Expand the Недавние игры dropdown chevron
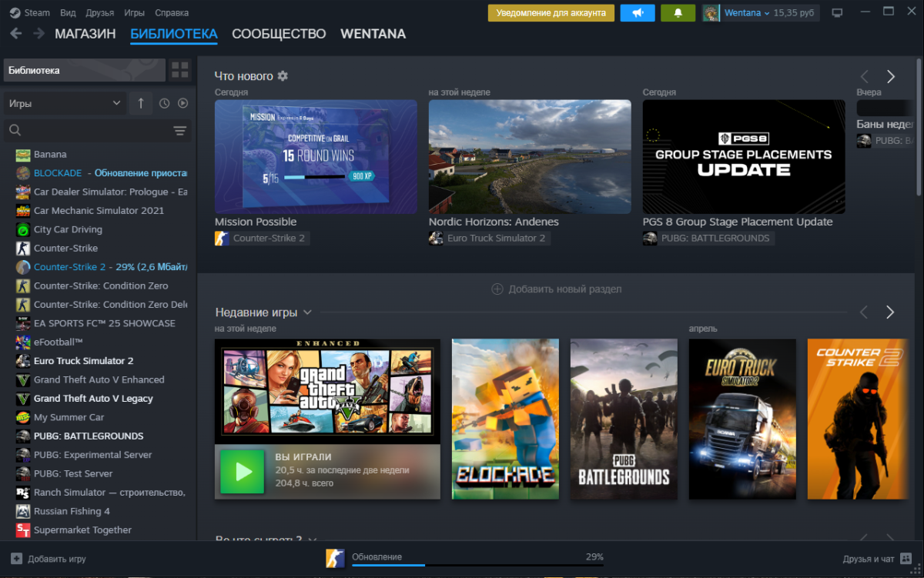 click(307, 312)
